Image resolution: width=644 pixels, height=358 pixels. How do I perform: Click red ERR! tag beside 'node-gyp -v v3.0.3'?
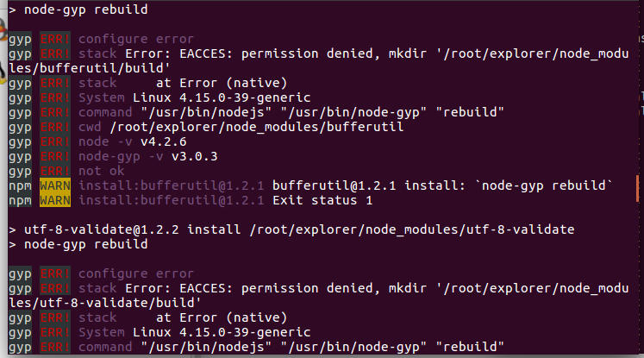pyautogui.click(x=55, y=156)
